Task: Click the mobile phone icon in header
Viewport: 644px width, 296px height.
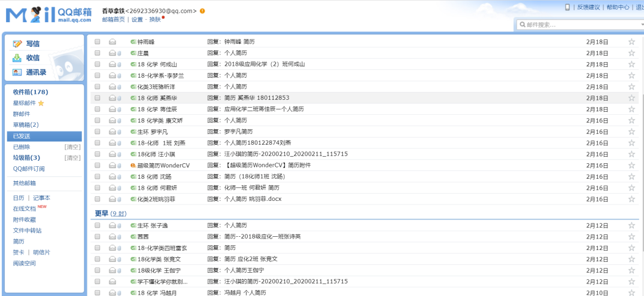Action: (567, 7)
